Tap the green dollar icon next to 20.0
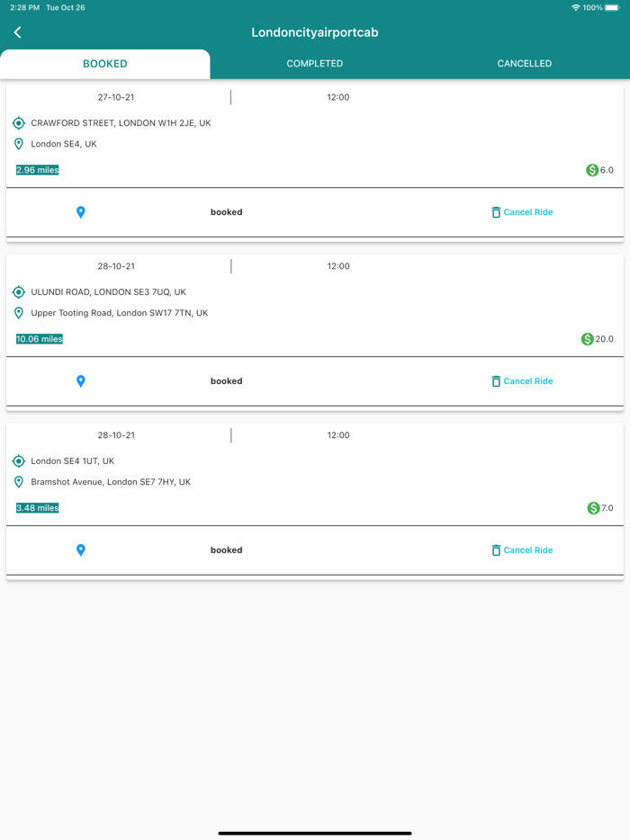 tap(588, 339)
